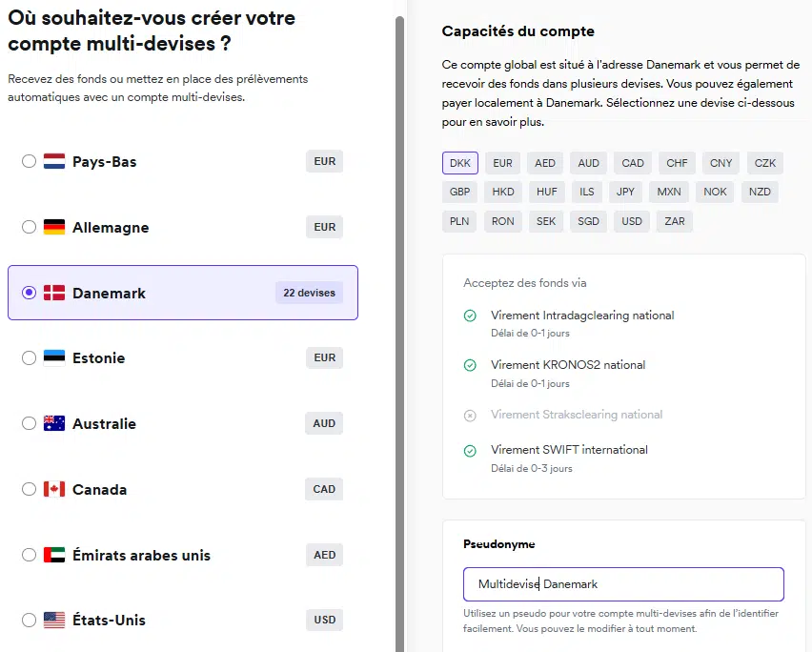
Task: Click the green check beside Virement Intradagclearing national
Action: coord(470,314)
